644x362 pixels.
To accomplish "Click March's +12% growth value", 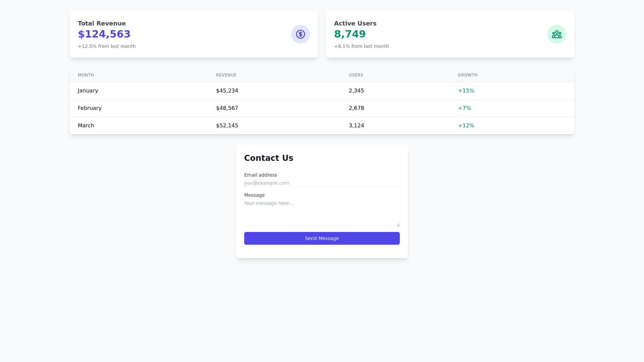I will click(466, 126).
